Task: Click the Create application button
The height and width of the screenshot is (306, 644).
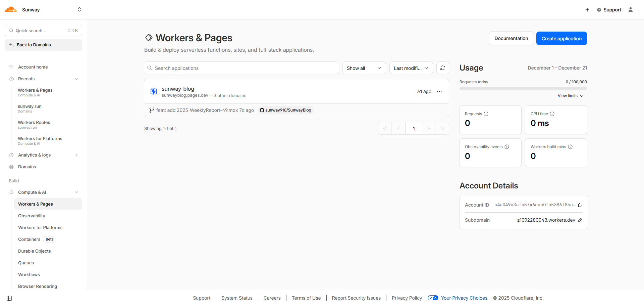Action: click(561, 38)
